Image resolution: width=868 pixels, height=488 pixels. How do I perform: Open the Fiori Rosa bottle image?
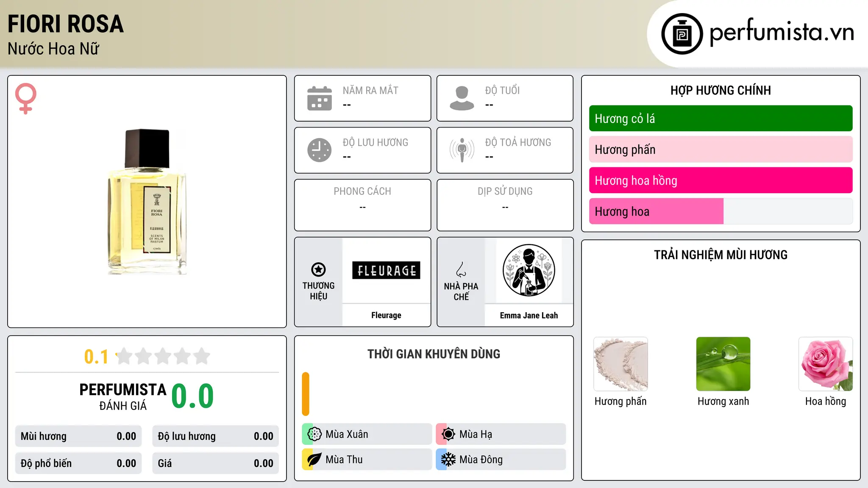147,202
